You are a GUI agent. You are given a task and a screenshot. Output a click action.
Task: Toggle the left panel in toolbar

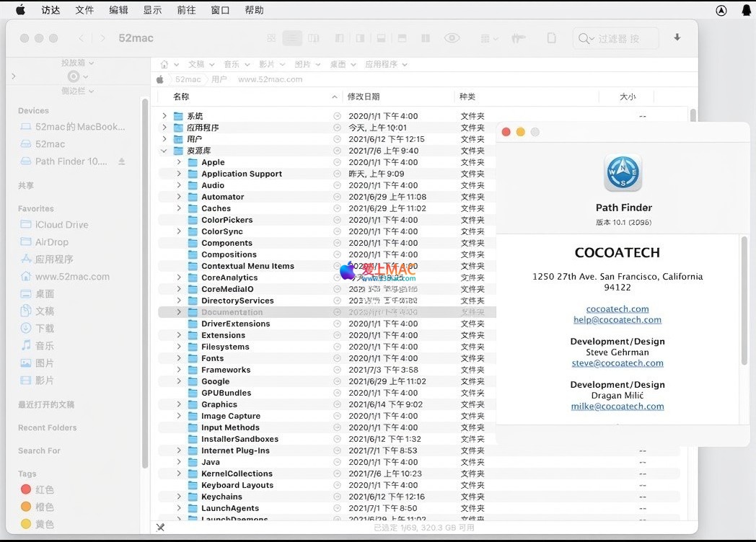[339, 38]
